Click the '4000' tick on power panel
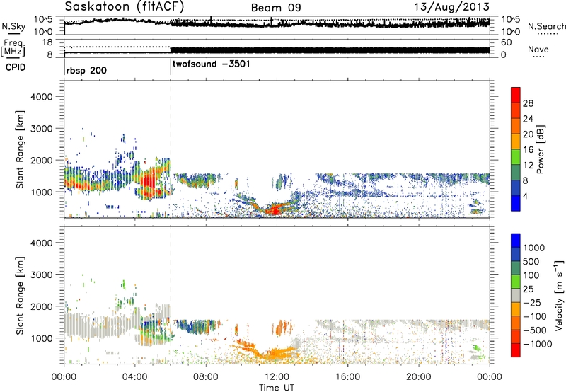 tap(41, 97)
